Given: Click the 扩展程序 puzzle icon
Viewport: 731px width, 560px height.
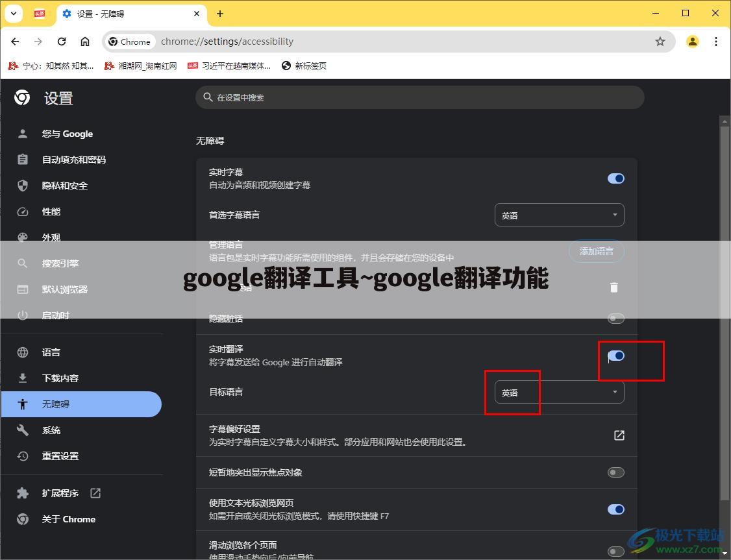Looking at the screenshot, I should (x=22, y=493).
